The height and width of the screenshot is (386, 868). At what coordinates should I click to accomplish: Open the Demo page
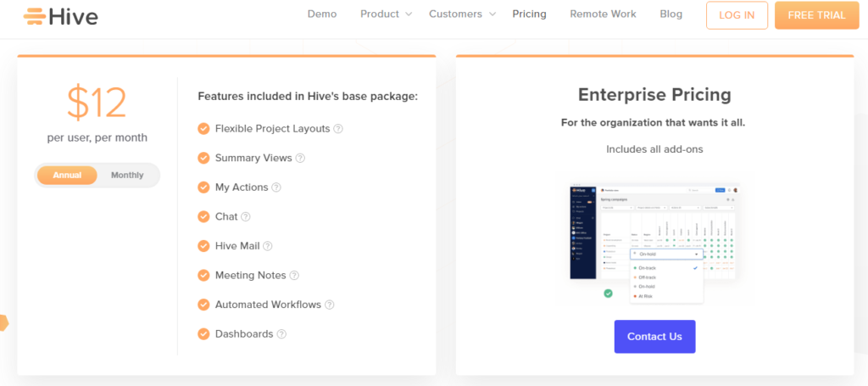322,14
